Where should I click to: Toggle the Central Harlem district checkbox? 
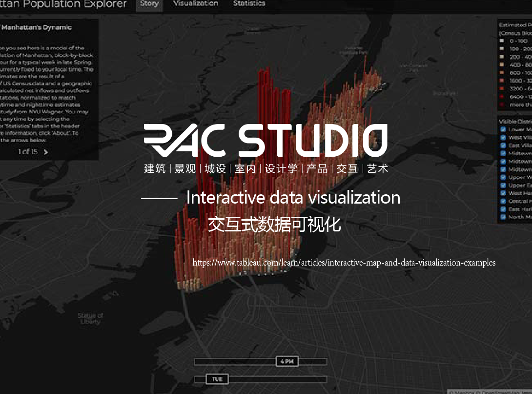click(503, 201)
